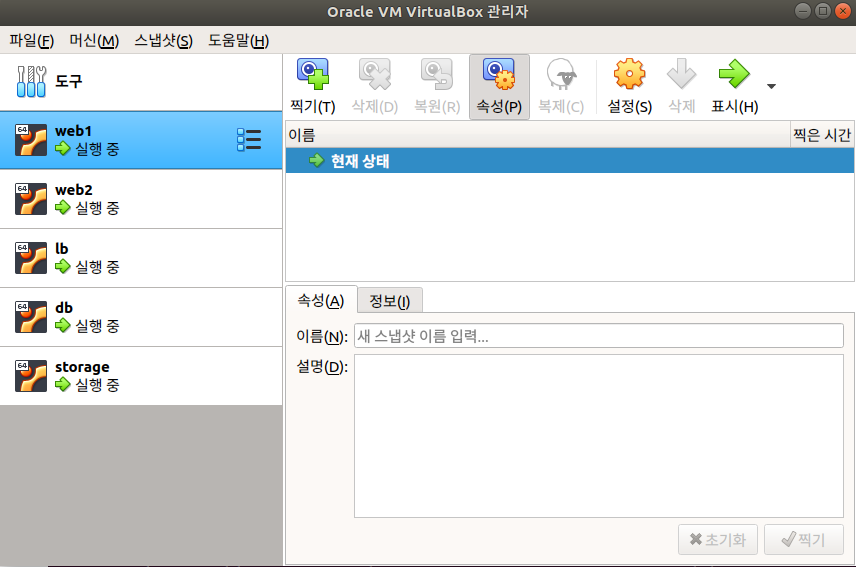Click web1 running status arrow icon

click(x=63, y=148)
